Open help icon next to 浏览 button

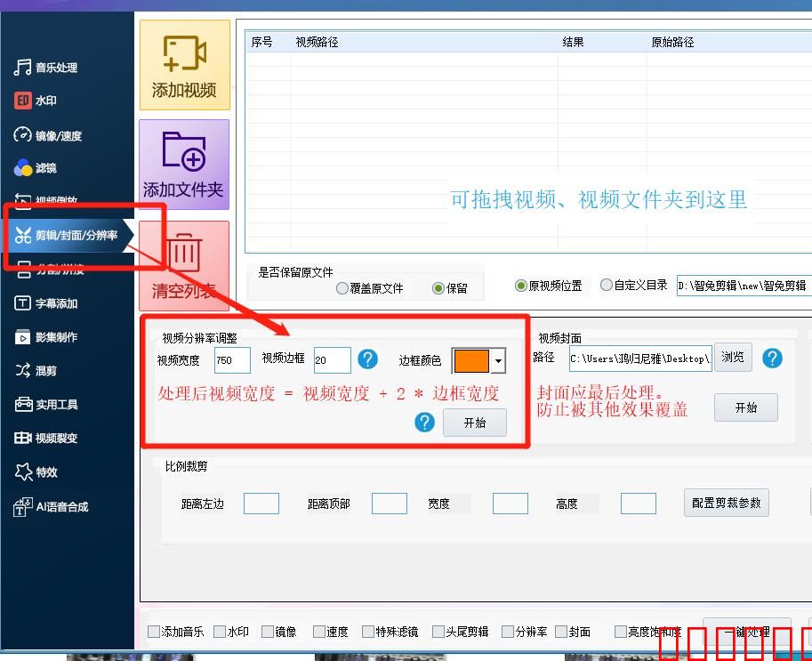772,358
